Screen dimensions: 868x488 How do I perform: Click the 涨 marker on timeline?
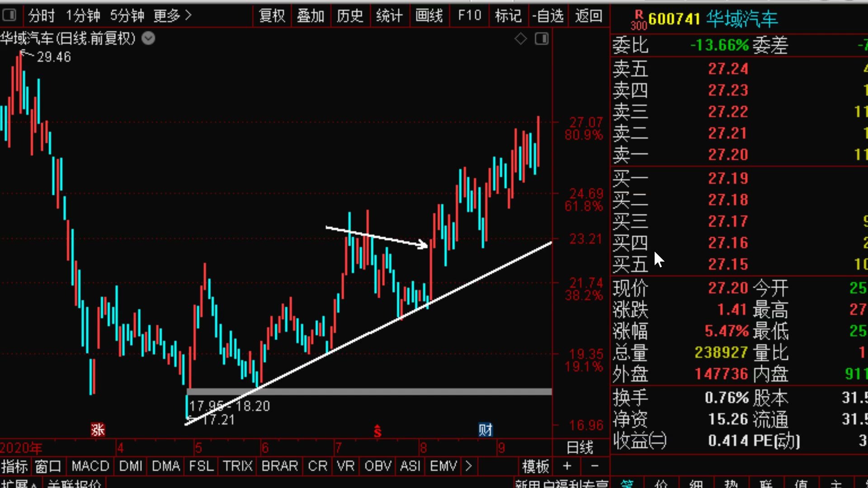98,429
